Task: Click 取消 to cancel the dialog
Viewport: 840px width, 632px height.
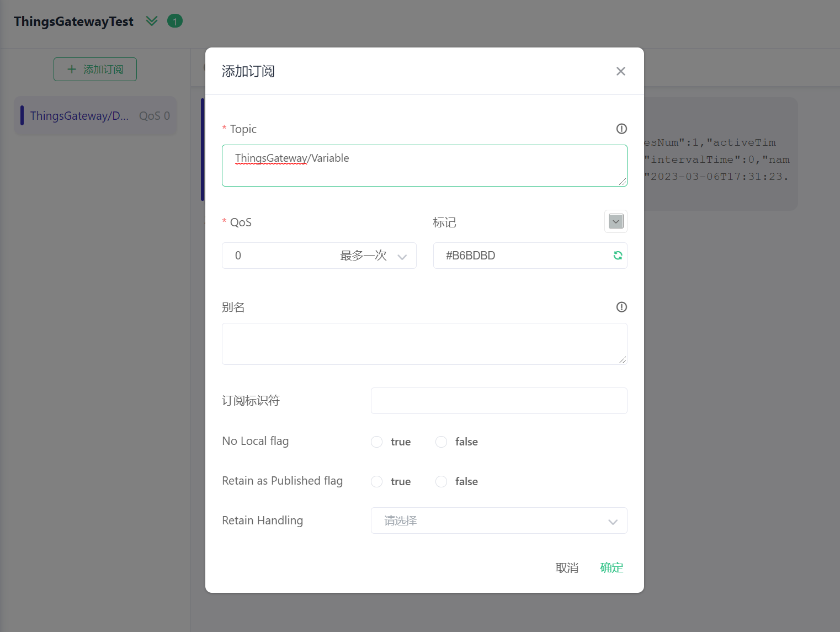Action: [x=567, y=567]
